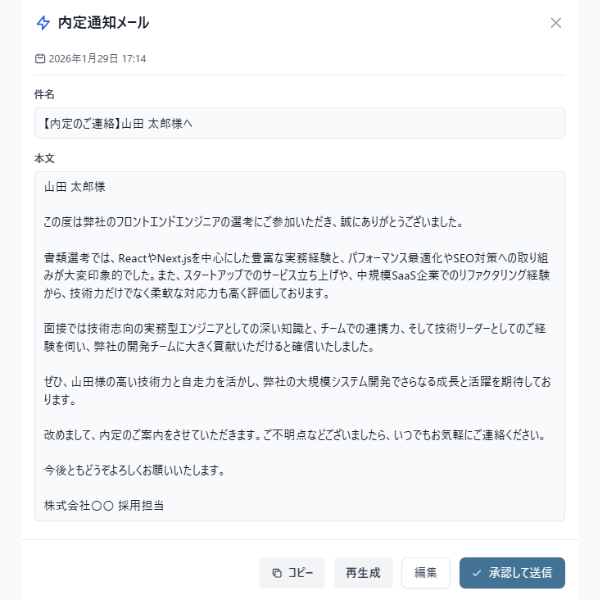
Task: Click the lightning bolt icon beside the title
Action: [x=42, y=23]
